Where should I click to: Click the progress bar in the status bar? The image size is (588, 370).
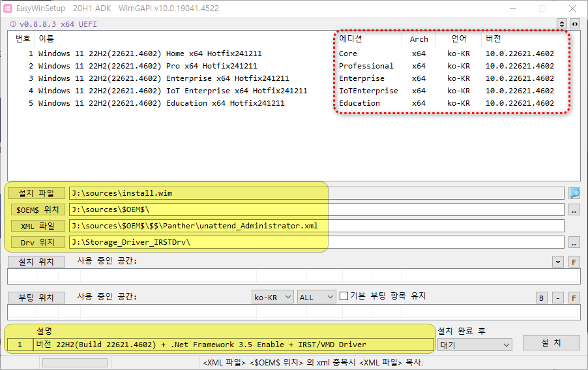point(75,362)
